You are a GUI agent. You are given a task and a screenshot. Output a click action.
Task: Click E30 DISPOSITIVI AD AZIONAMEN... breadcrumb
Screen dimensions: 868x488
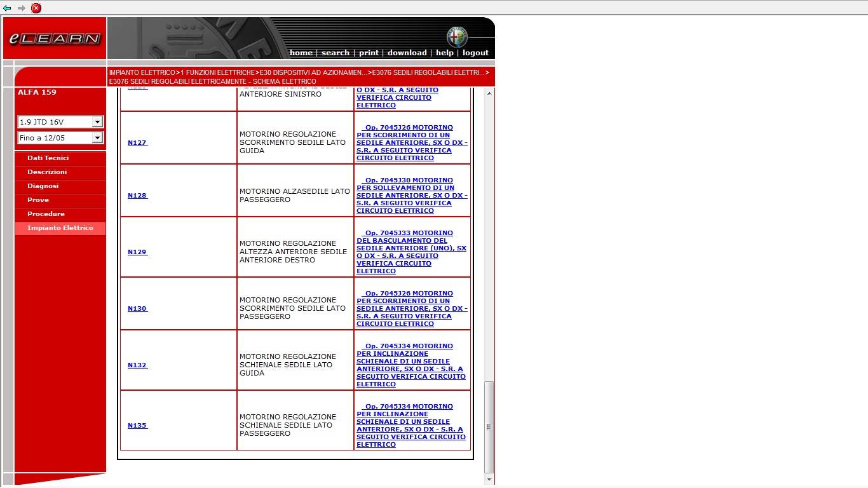(x=313, y=73)
